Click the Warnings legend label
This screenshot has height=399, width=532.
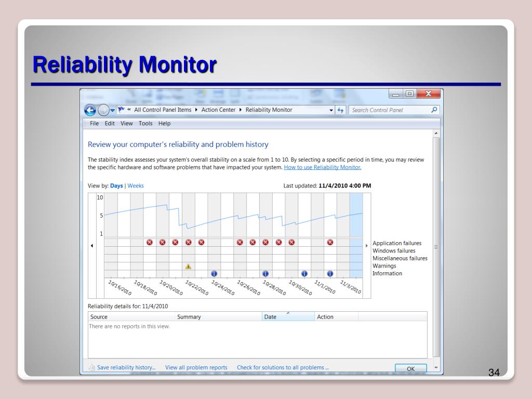click(x=384, y=265)
